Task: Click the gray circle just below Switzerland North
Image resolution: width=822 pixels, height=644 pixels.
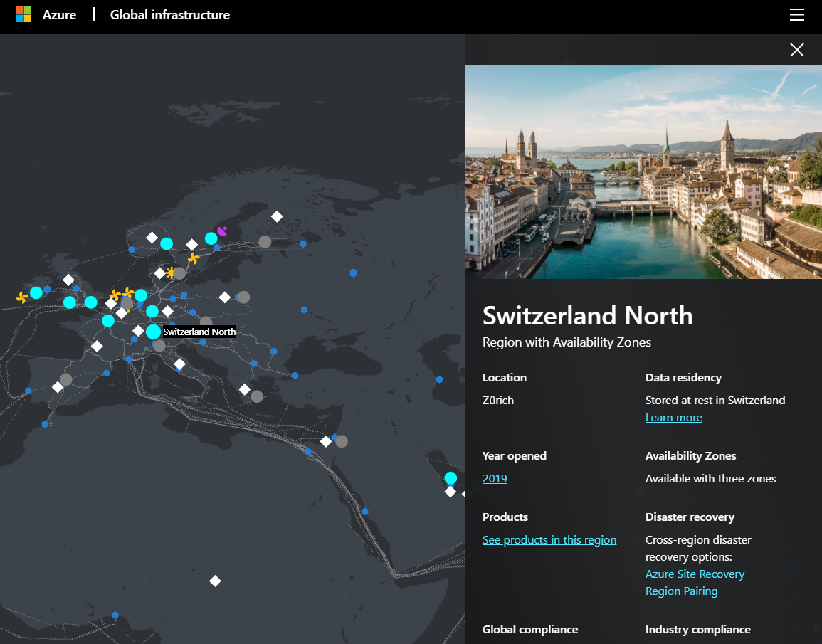Action: coord(159,345)
